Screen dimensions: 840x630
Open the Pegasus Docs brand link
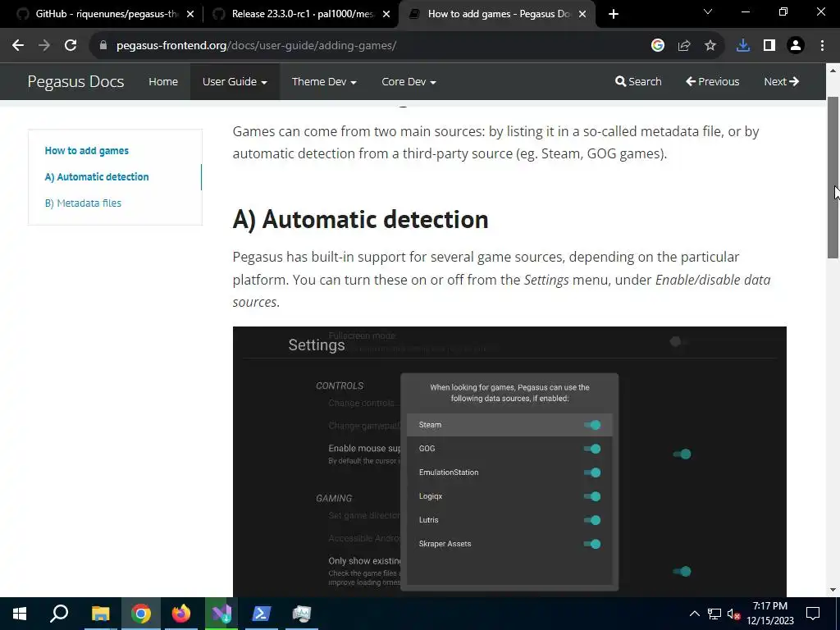(x=75, y=81)
